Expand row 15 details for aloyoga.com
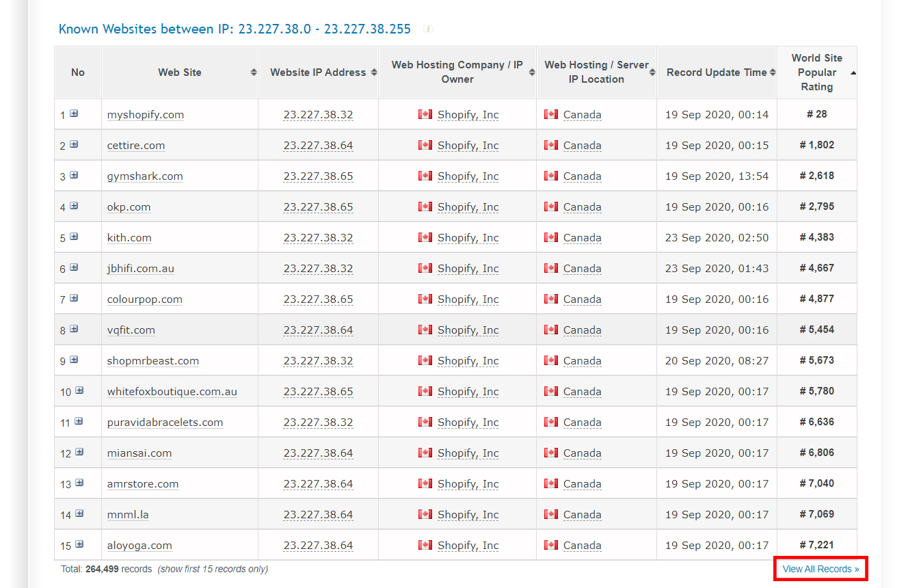Screen dimensions: 908x588 point(79,544)
